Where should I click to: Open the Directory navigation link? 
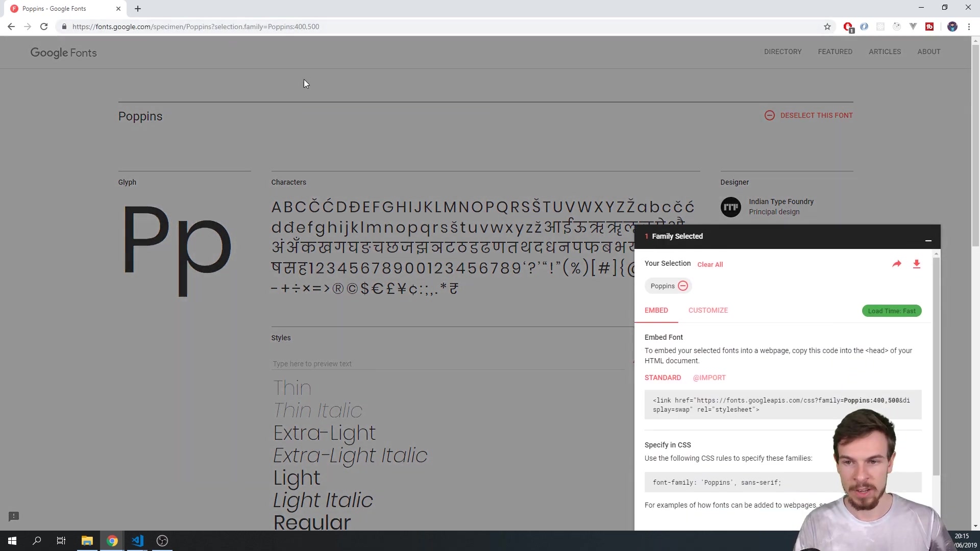pyautogui.click(x=782, y=52)
